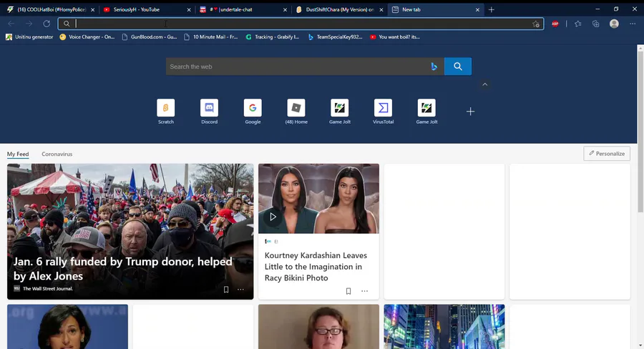Screen dimensions: 644x349
Task: Add a new quick link site
Action: point(470,112)
